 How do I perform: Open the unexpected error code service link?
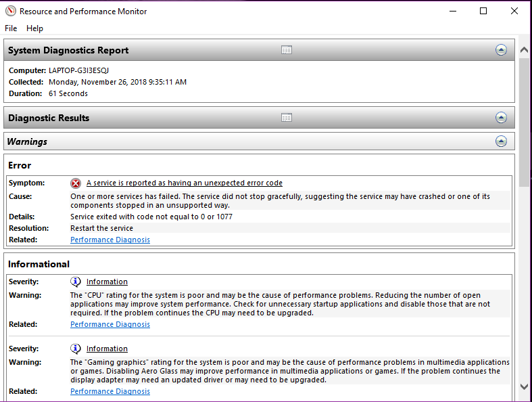185,183
